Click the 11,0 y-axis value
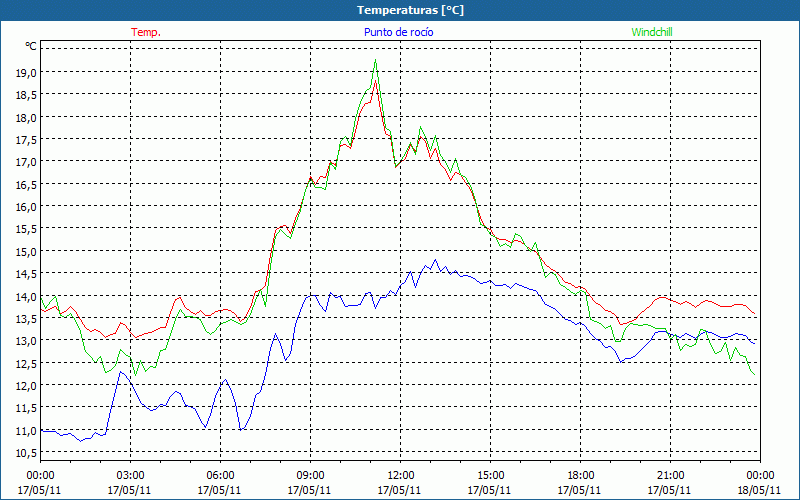 (27, 431)
